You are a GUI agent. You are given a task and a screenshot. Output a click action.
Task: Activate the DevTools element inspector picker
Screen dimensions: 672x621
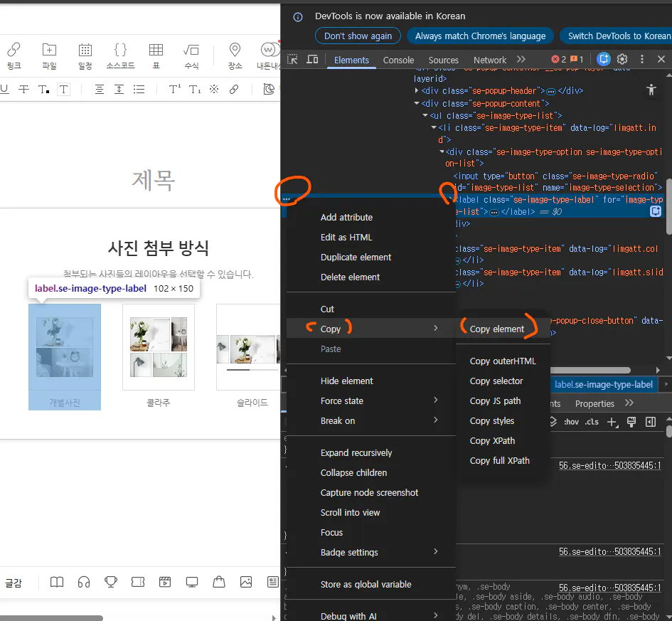292,59
